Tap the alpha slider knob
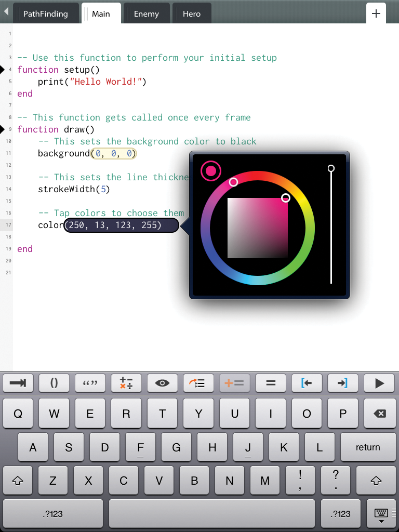399x532 pixels. tap(331, 168)
